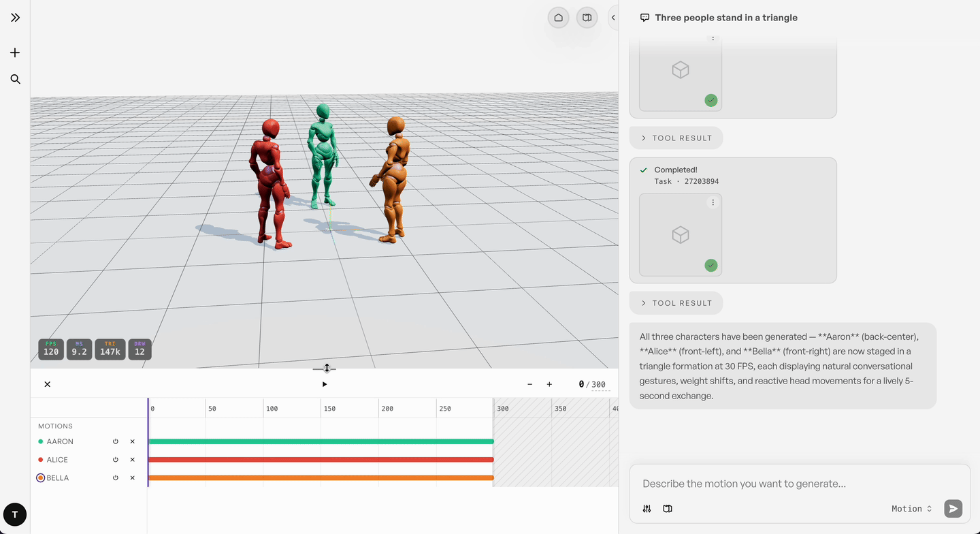The image size is (980, 534).
Task: Reset view with the home icon
Action: click(x=559, y=18)
